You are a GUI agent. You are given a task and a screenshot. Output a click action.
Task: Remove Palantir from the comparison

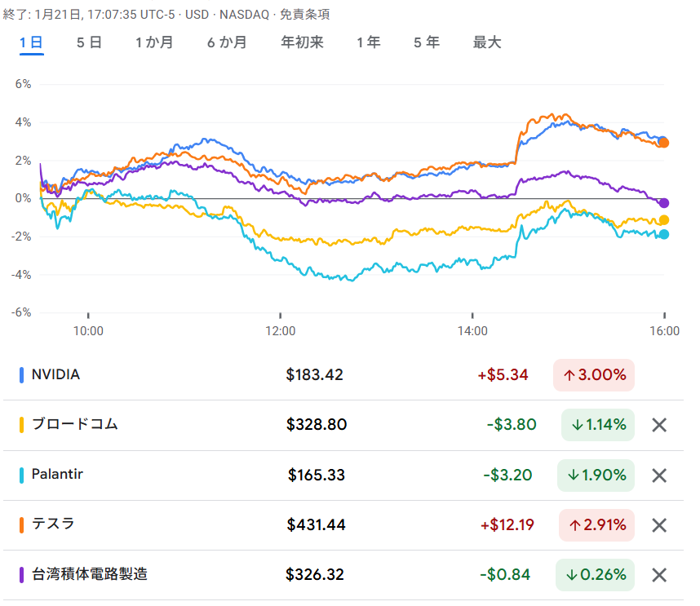tap(659, 476)
